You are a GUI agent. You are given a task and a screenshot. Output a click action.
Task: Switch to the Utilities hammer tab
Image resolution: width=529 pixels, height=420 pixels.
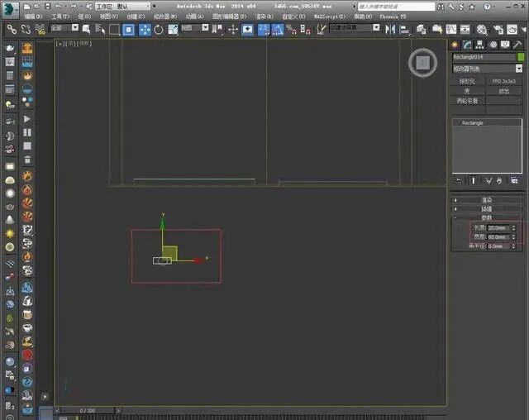[517, 45]
